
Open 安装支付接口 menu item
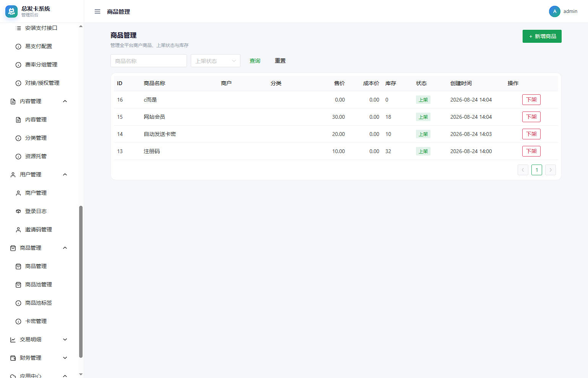[41, 28]
